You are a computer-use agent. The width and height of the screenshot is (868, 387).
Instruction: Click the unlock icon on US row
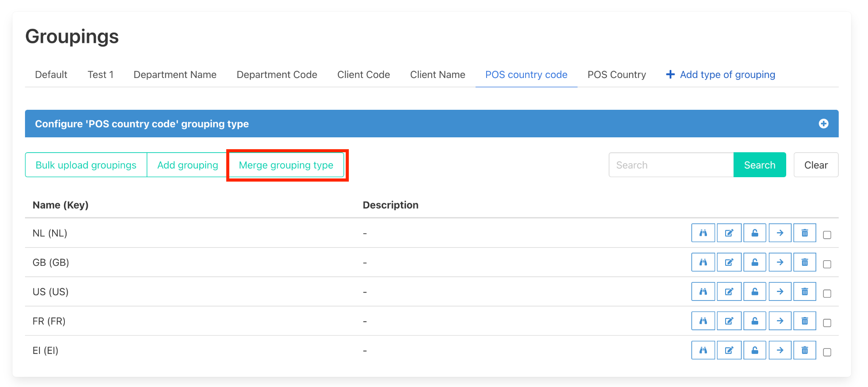pos(754,292)
